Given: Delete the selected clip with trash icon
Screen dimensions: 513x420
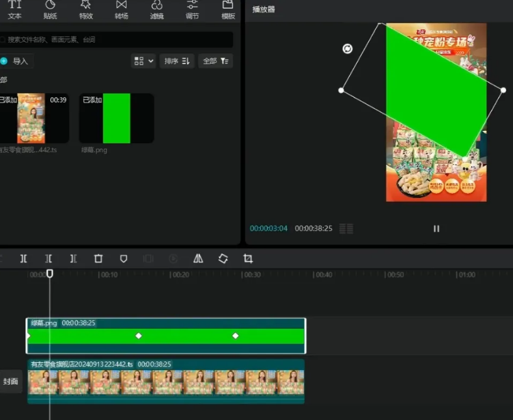Looking at the screenshot, I should pyautogui.click(x=98, y=259).
